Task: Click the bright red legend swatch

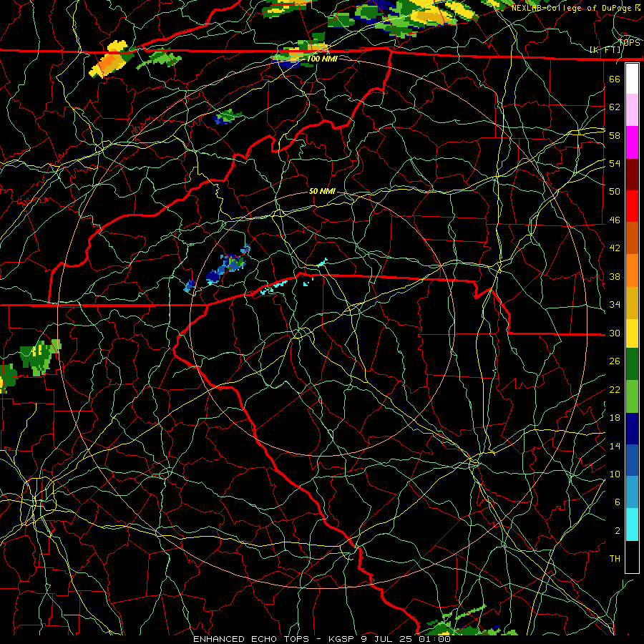Action: (x=632, y=206)
